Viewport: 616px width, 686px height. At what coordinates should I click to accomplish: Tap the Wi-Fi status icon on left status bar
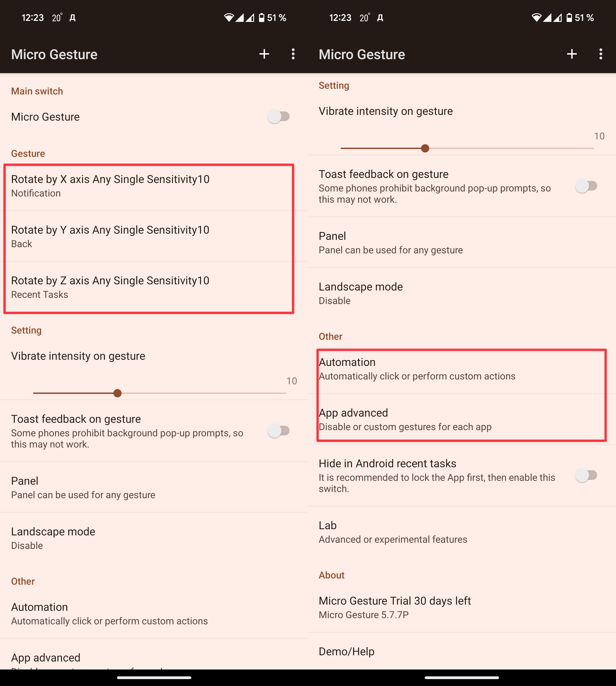[229, 18]
